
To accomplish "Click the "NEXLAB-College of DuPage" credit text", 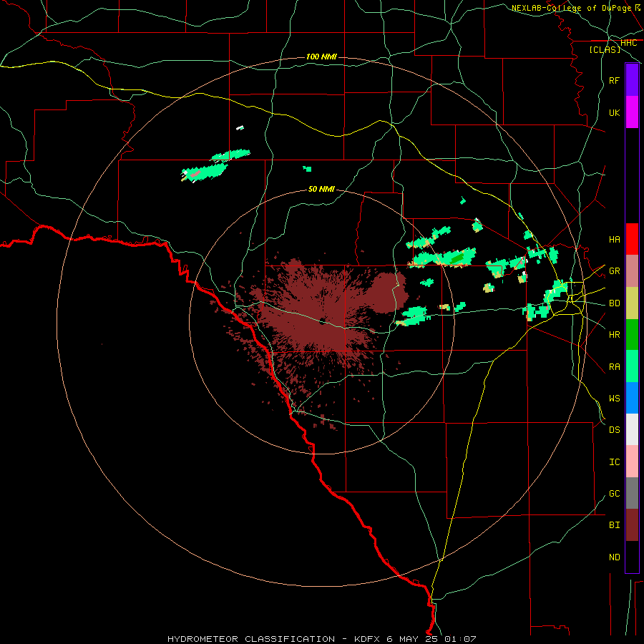I will tap(571, 8).
